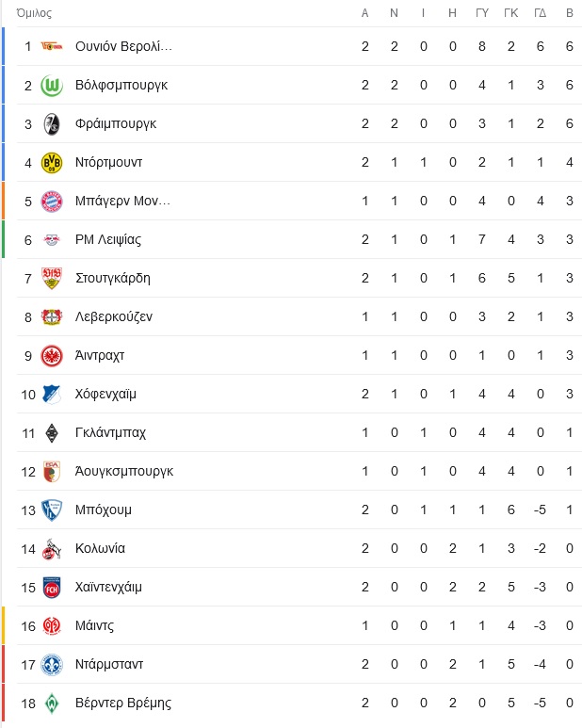Image resolution: width=582 pixels, height=728 pixels.
Task: Open the Κολωνία team entry
Action: click(x=299, y=548)
